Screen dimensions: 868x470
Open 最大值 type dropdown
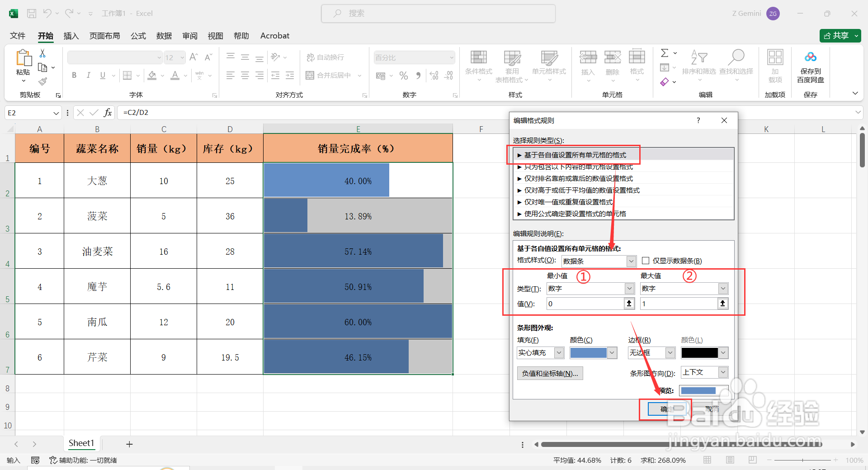[684, 289]
